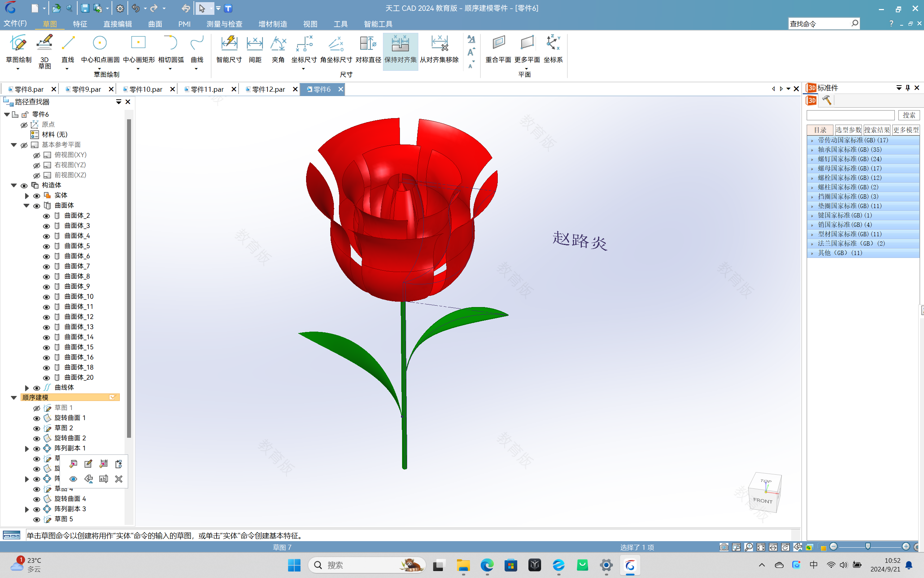Select the 夹角 angle dimension tool
This screenshot has height=578, width=924.
point(278,49)
